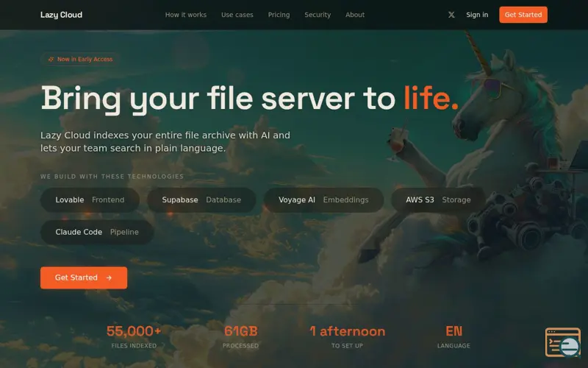Select the Claude Code Pipeline pill
This screenshot has height=368, width=588.
pyautogui.click(x=97, y=232)
